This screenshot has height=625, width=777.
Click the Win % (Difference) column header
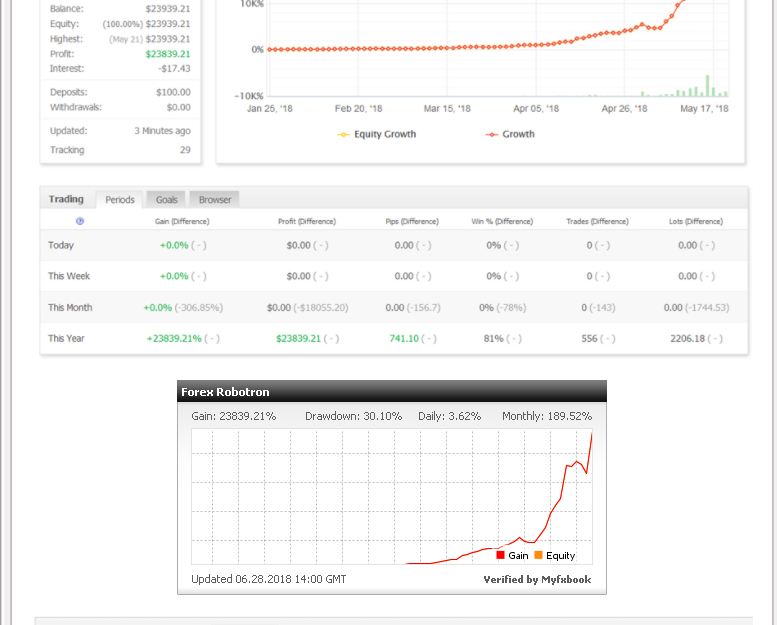502,222
